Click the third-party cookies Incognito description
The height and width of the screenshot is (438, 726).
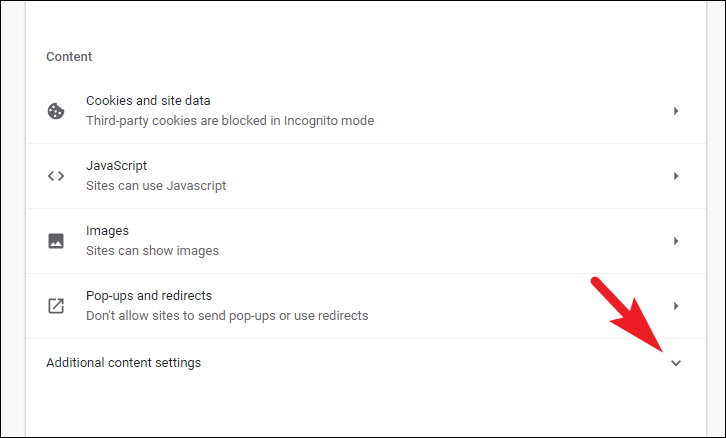pos(230,121)
